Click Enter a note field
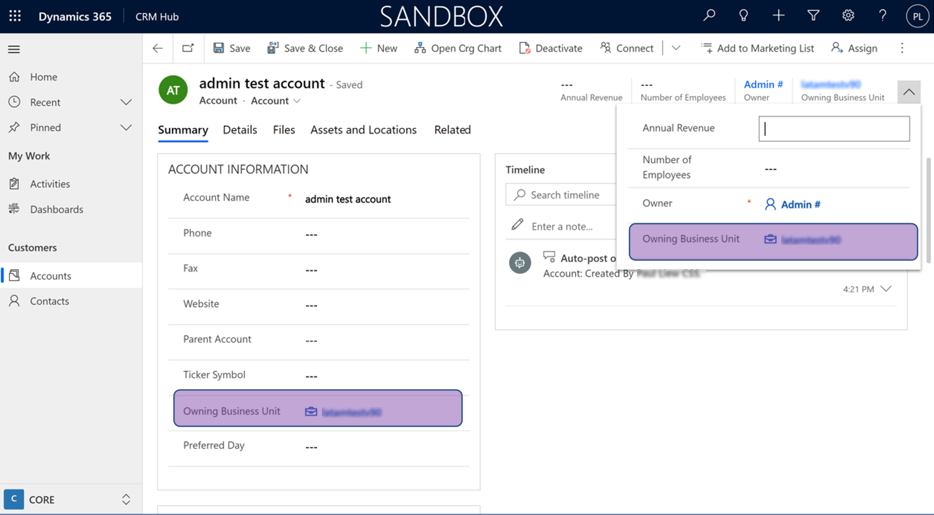This screenshot has width=934, height=515. click(562, 226)
